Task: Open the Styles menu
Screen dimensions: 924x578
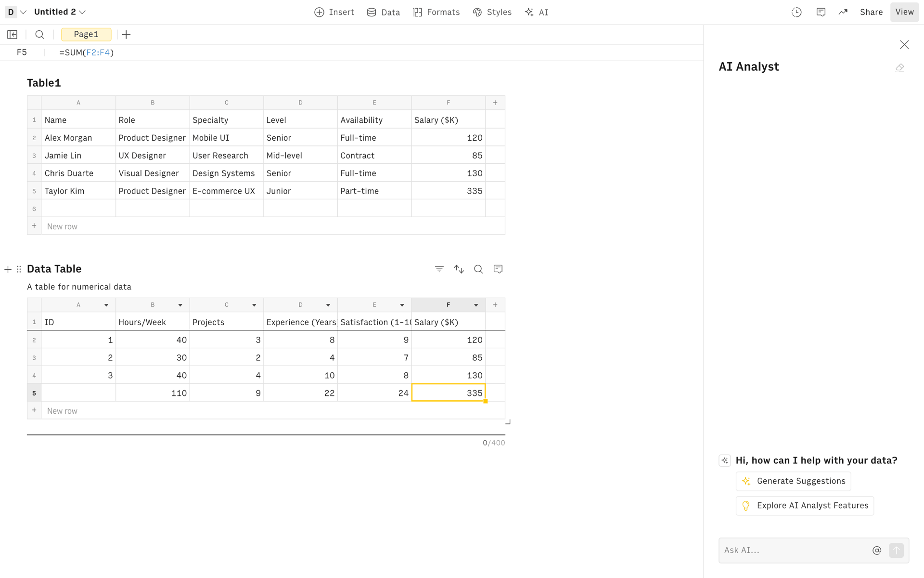Action: (x=492, y=13)
